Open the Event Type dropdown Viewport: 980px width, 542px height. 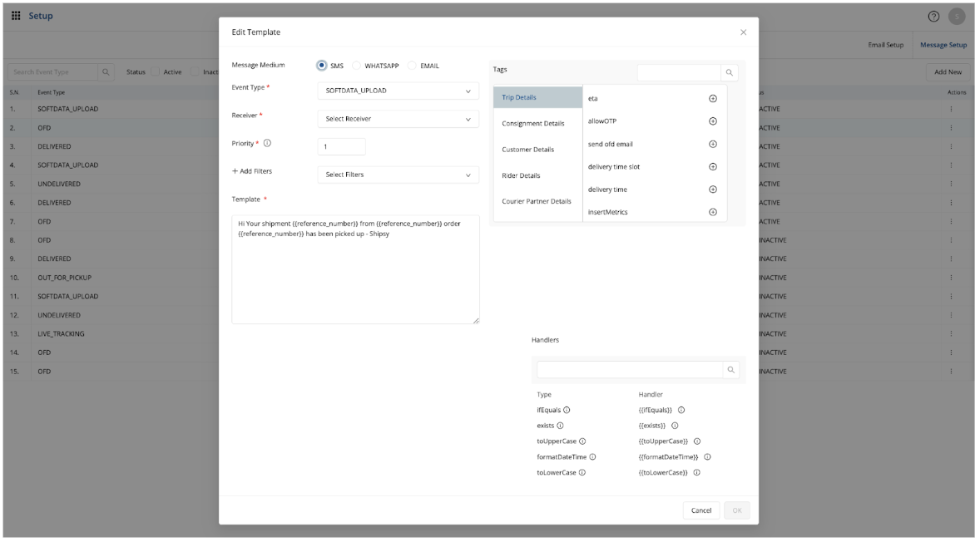tap(398, 91)
